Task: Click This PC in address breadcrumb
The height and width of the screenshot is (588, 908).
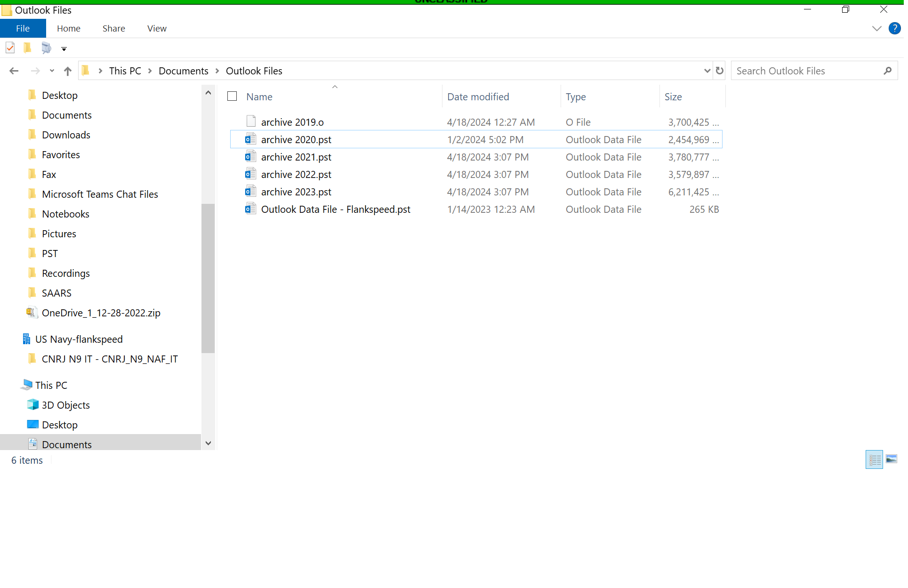Action: [126, 71]
